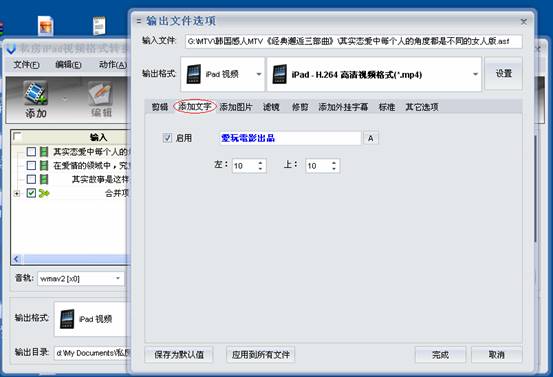
Task: Open the iPad 视频 dropdown in main window
Action: pos(92,319)
